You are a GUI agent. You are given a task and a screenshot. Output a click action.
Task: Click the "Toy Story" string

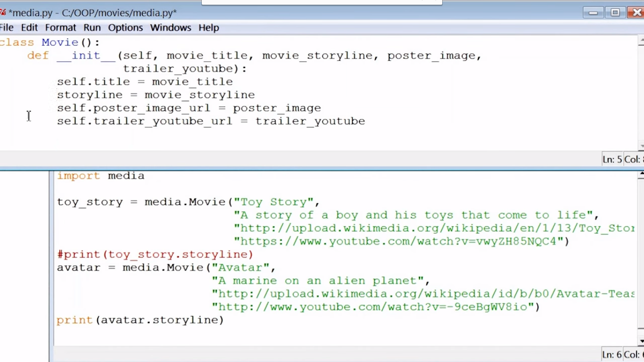coord(273,202)
